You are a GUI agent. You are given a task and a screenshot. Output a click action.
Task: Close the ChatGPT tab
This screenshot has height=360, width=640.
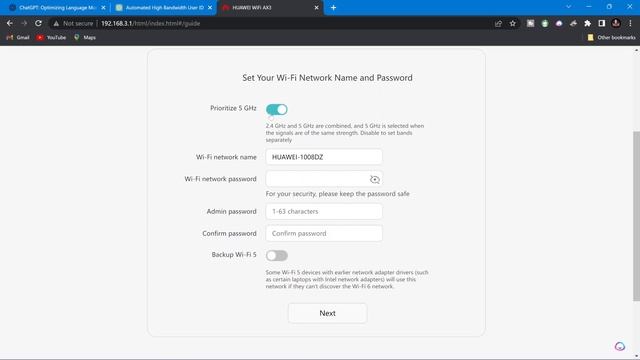pyautogui.click(x=103, y=8)
